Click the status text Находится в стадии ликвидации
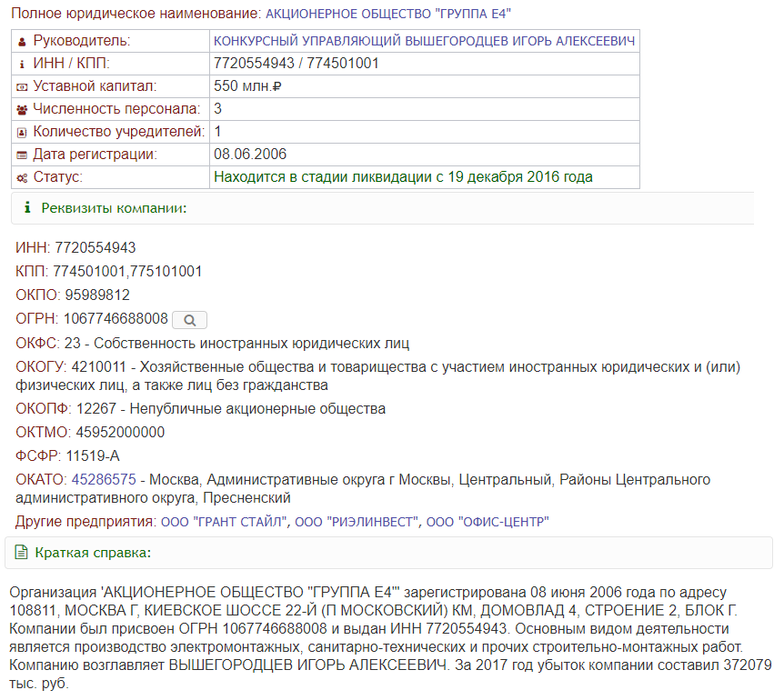Viewport: 784px width, 700px height. point(403,177)
